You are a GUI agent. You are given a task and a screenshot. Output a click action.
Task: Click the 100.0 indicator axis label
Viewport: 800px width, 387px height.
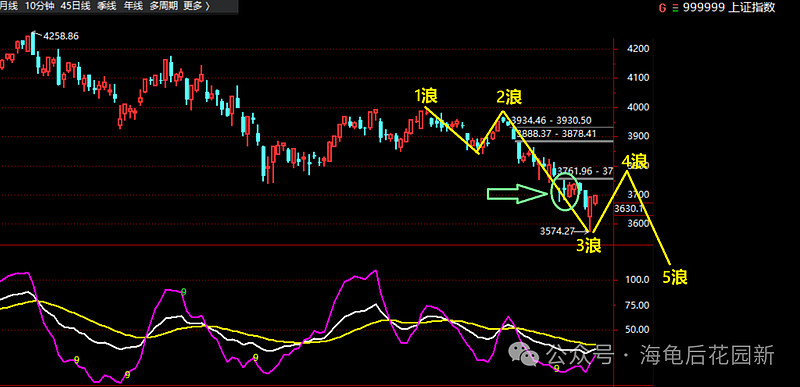638,280
